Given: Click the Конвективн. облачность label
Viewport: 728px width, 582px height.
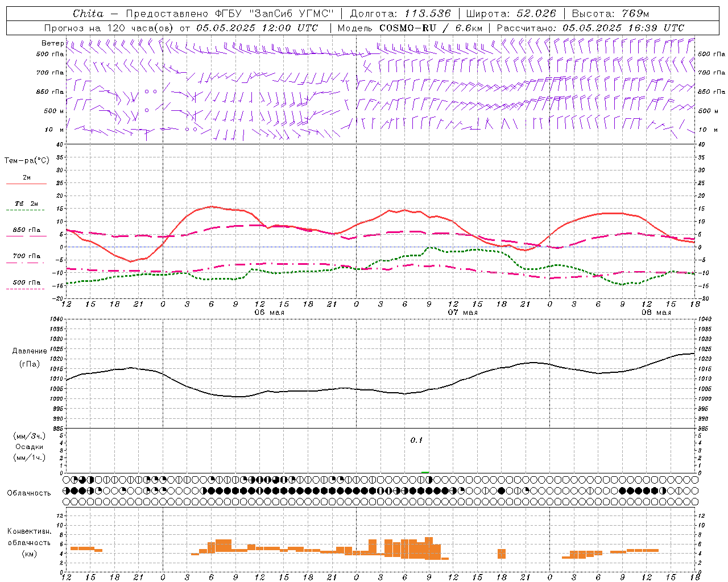Looking at the screenshot, I should point(29,537).
